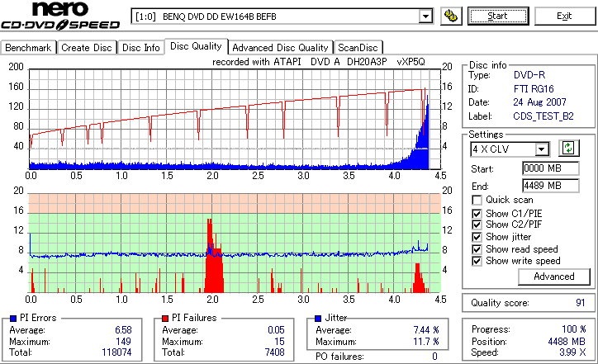Click the blue Jitter legend square
Image resolution: width=598 pixels, height=364 pixels.
tap(318, 319)
